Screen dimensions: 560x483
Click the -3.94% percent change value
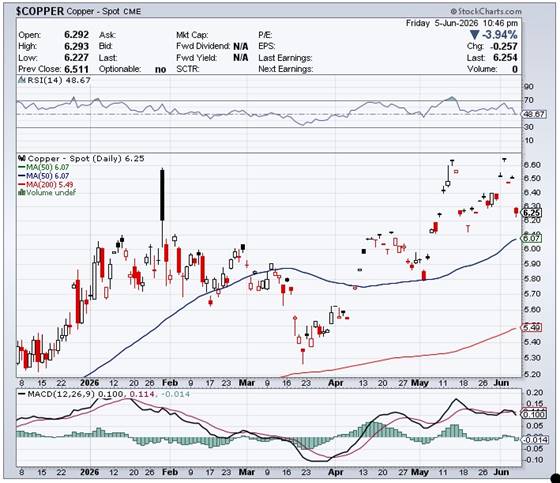[500, 35]
